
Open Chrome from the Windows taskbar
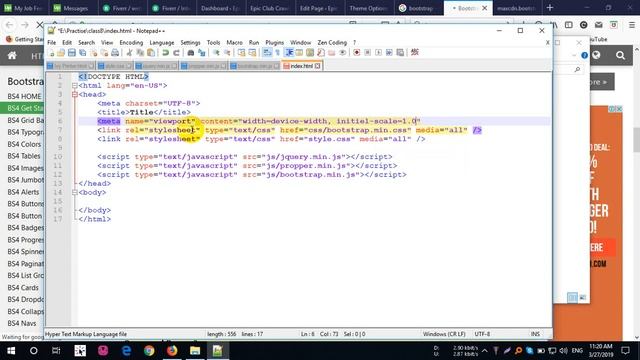click(x=149, y=351)
